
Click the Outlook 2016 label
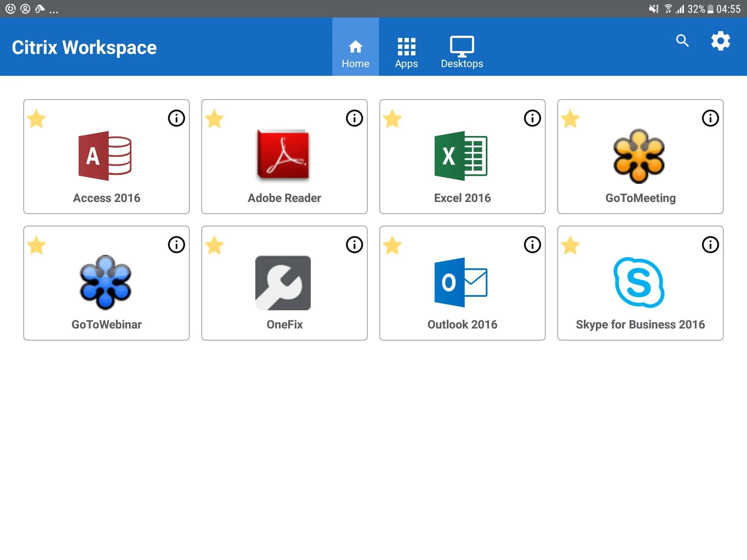[462, 324]
